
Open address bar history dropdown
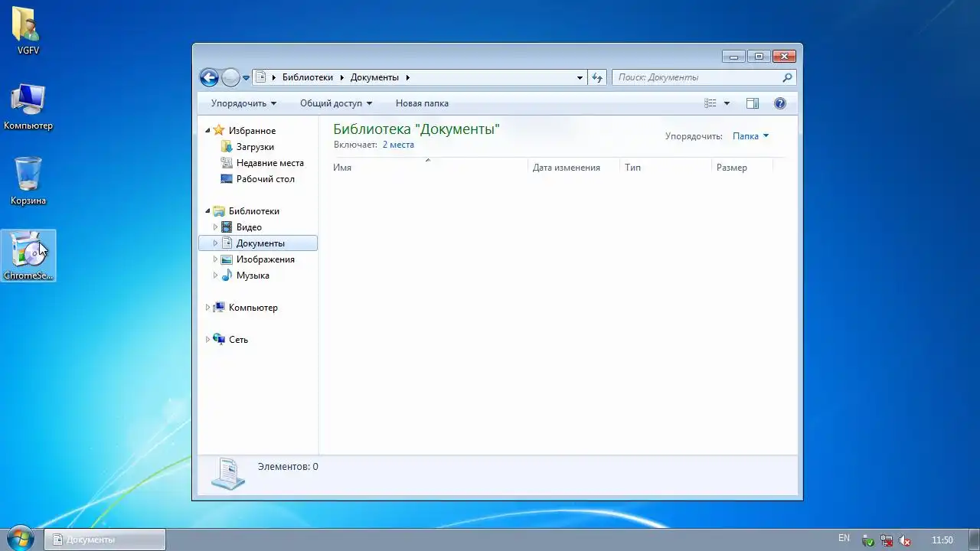(580, 77)
